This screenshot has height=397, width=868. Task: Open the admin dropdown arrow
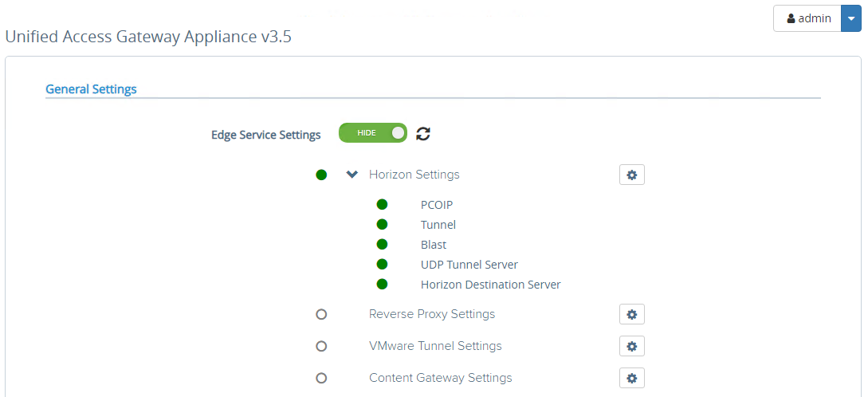click(x=851, y=18)
